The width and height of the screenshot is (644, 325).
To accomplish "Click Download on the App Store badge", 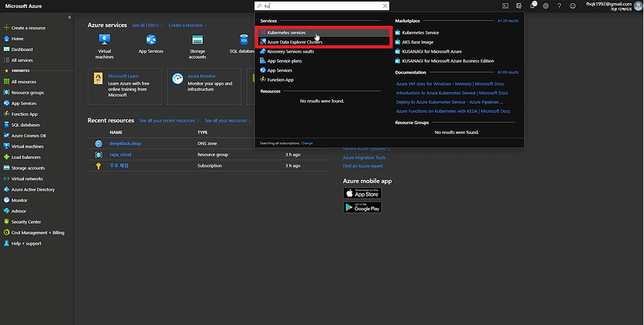I will coord(363,193).
